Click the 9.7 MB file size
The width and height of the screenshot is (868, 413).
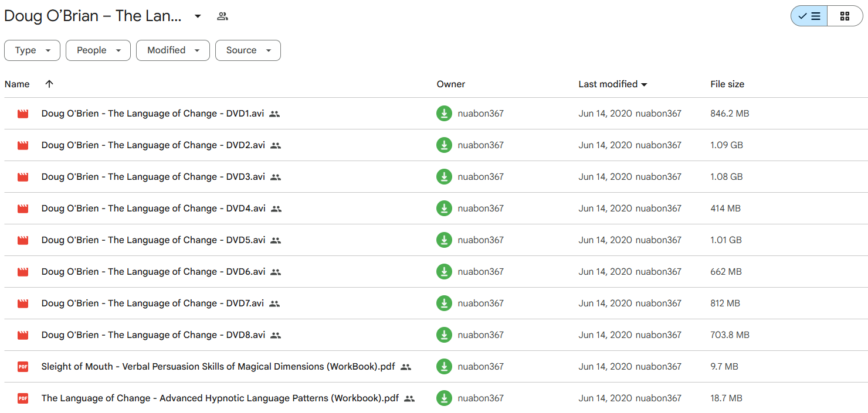point(724,367)
